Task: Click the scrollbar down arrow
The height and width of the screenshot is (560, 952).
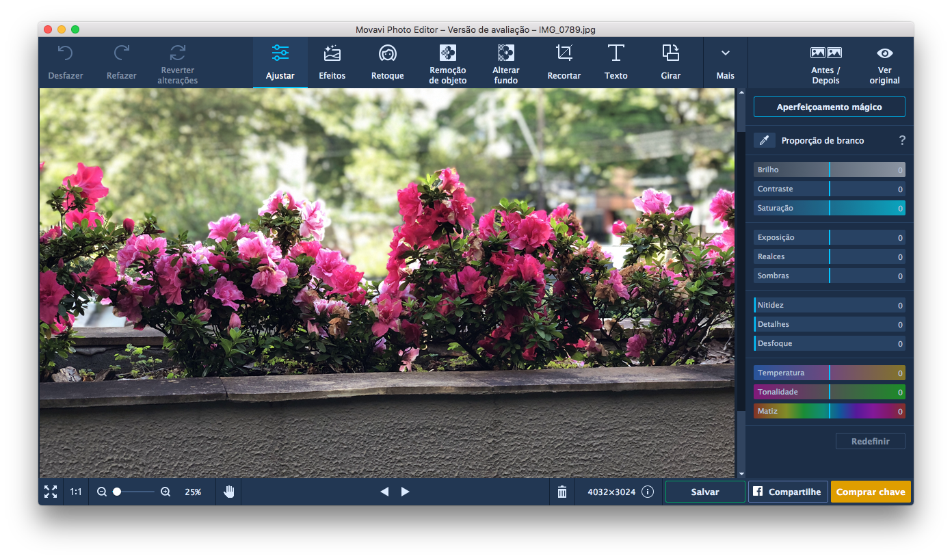Action: pos(741,474)
